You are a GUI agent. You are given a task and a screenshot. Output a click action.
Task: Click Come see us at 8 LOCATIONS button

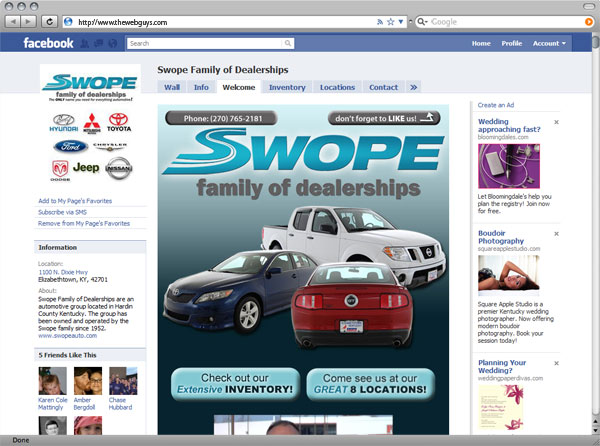[370, 384]
